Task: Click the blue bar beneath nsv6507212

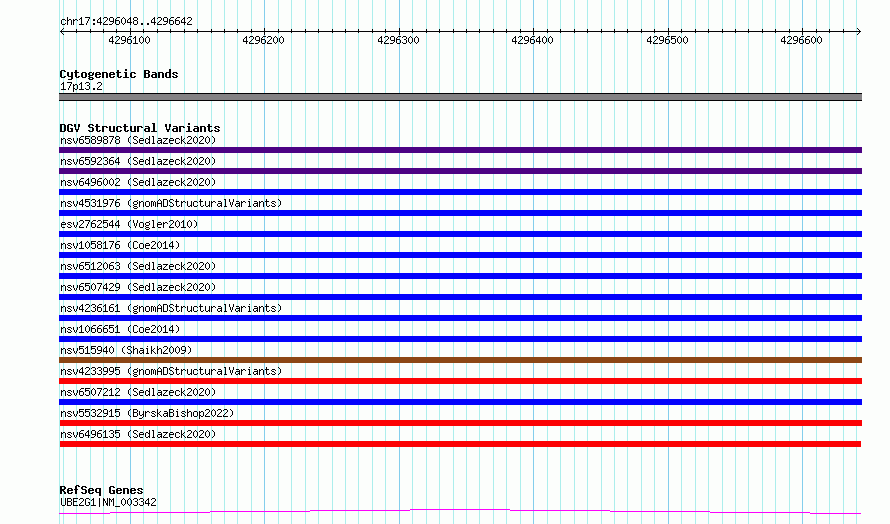Action: click(x=460, y=402)
